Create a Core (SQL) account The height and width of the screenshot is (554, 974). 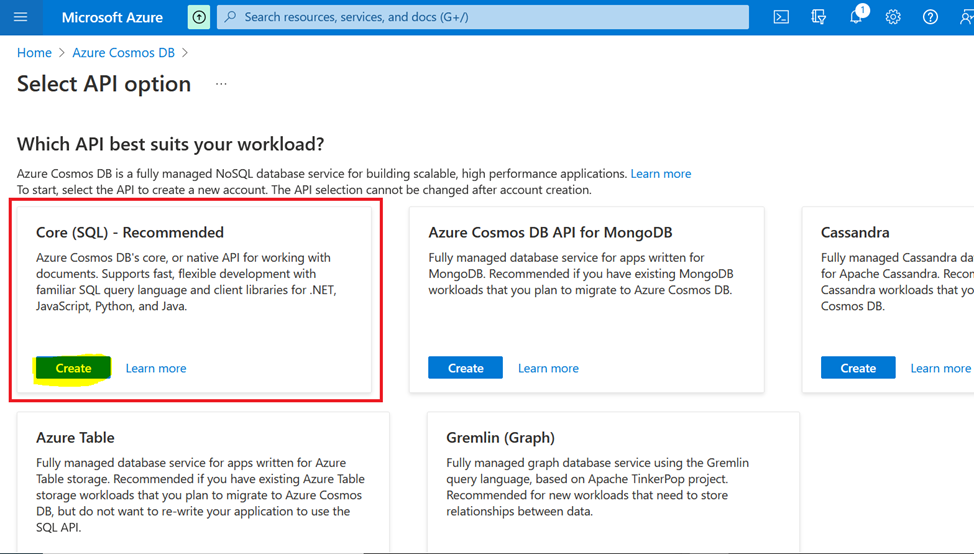[73, 368]
